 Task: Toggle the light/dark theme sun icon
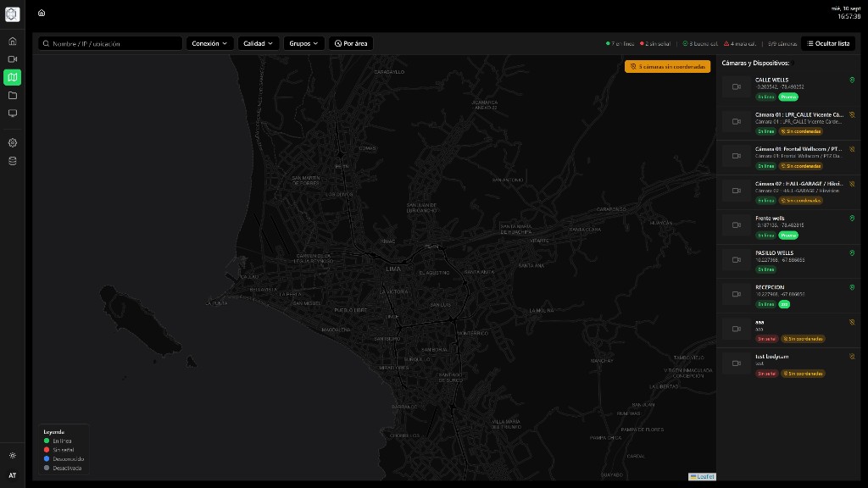pos(12,456)
